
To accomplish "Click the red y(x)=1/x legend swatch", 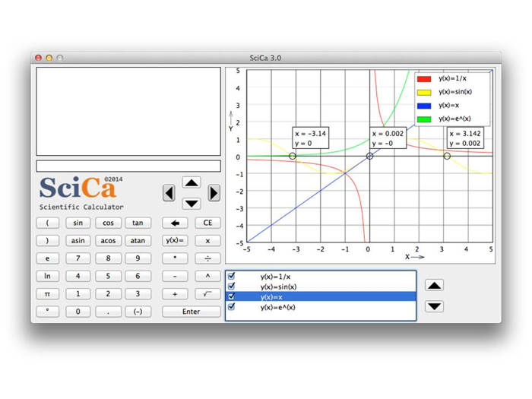I will click(424, 79).
